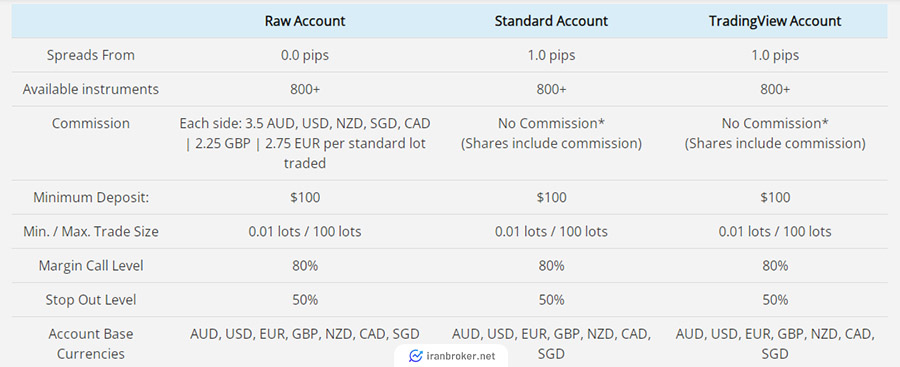Select the Available instruments row label
Screen dimensions: 900x367
click(91, 90)
